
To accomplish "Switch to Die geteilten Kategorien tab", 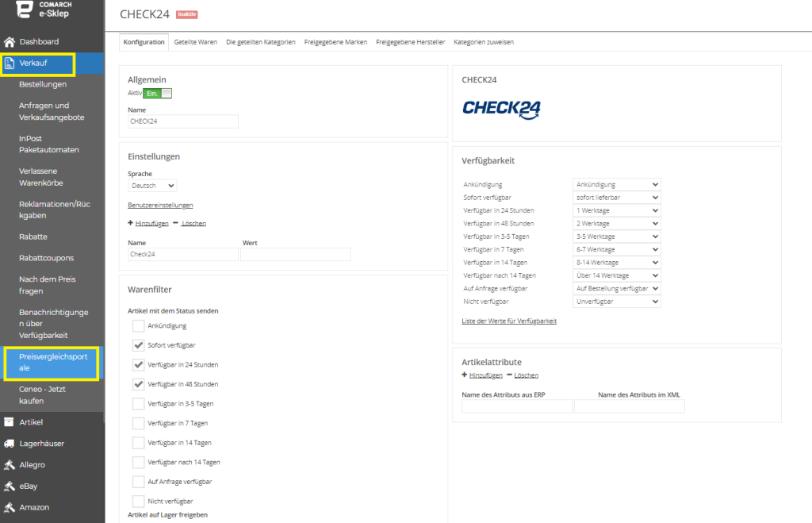I will click(x=260, y=42).
